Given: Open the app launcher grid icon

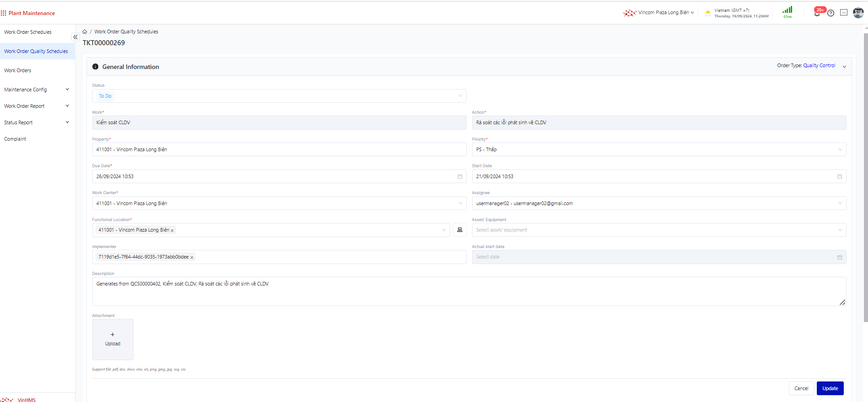Looking at the screenshot, I should 4,13.
